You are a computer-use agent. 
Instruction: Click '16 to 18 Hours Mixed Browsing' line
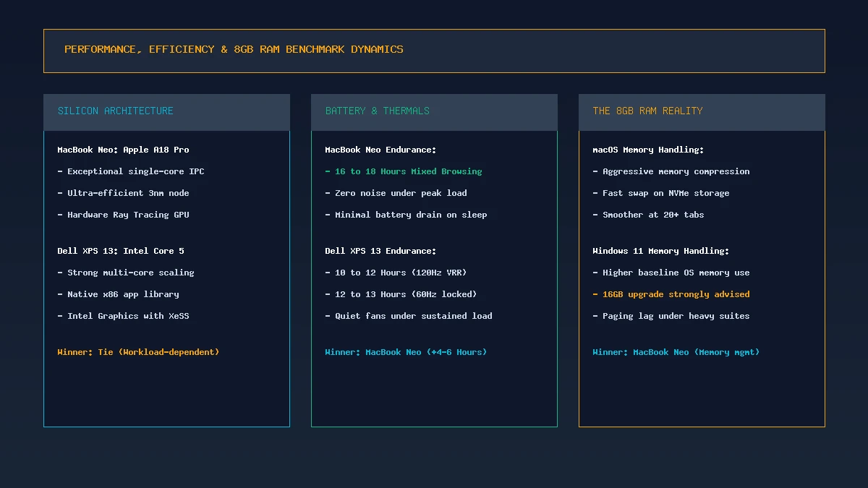[404, 171]
